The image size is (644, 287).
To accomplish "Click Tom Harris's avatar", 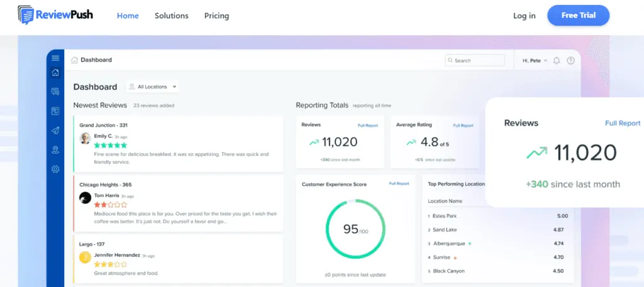I will click(85, 198).
